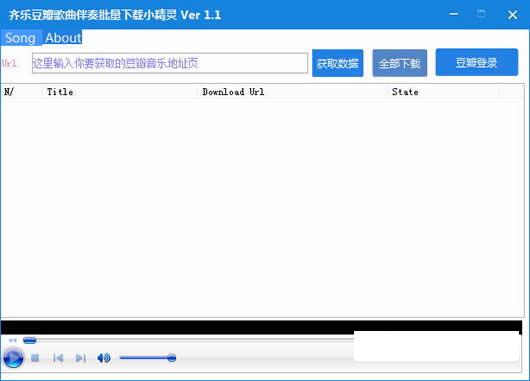Open the About menu
This screenshot has height=381, width=530.
[63, 38]
